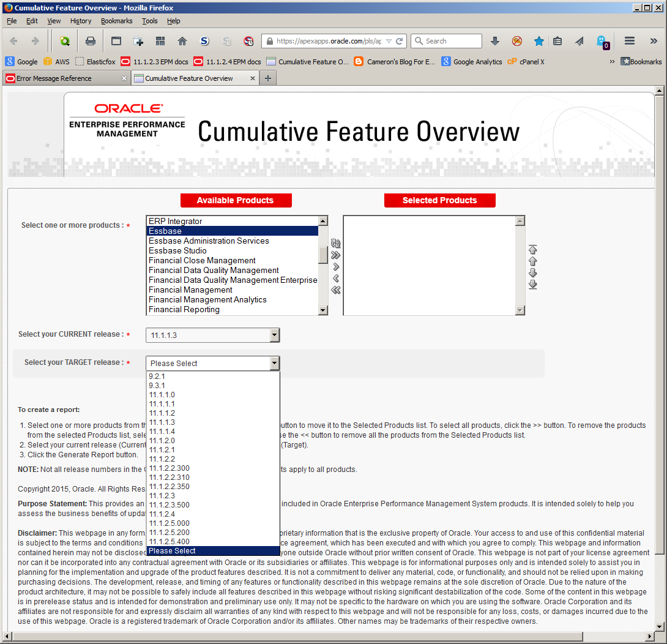Open the Elasticfox bookmark
This screenshot has height=644, width=667.
(95, 62)
